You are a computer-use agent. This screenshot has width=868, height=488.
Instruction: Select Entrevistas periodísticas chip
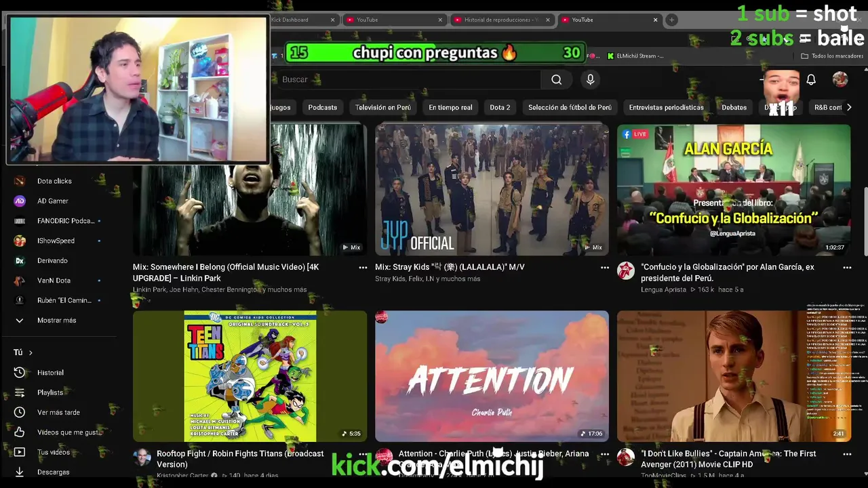click(x=666, y=107)
